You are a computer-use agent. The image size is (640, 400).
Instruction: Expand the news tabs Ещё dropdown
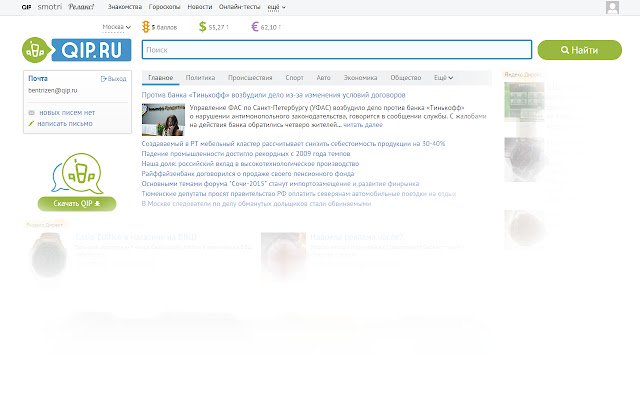point(443,78)
